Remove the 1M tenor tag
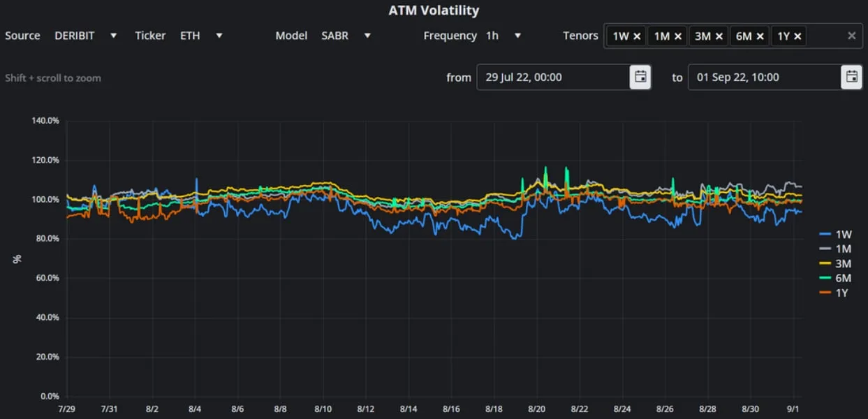 point(677,36)
